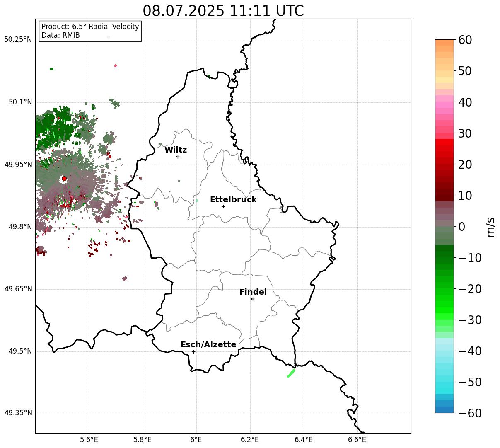Click the colorbar 0 tick label
500x448 pixels.
pyautogui.click(x=461, y=227)
